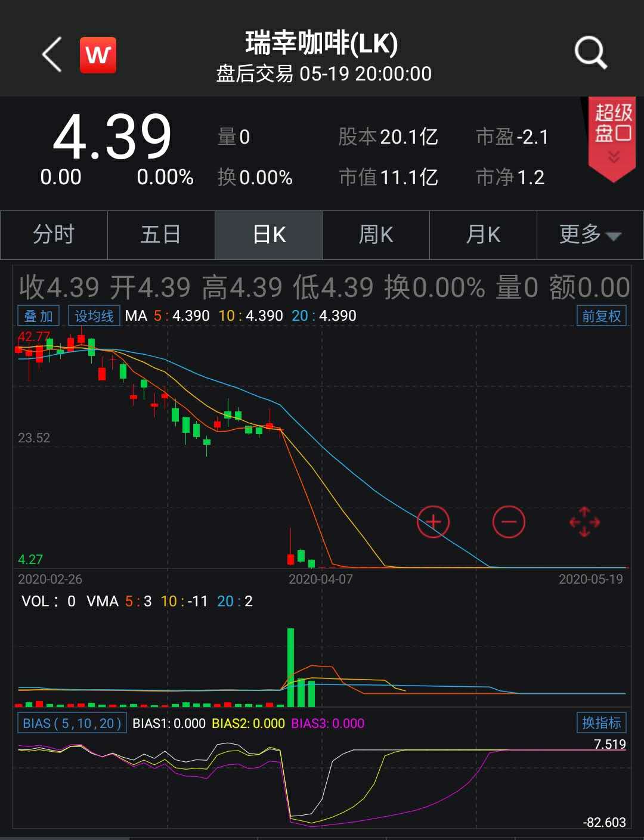Tap the current price 4.39
Screen dimensions: 644x840
(x=112, y=137)
